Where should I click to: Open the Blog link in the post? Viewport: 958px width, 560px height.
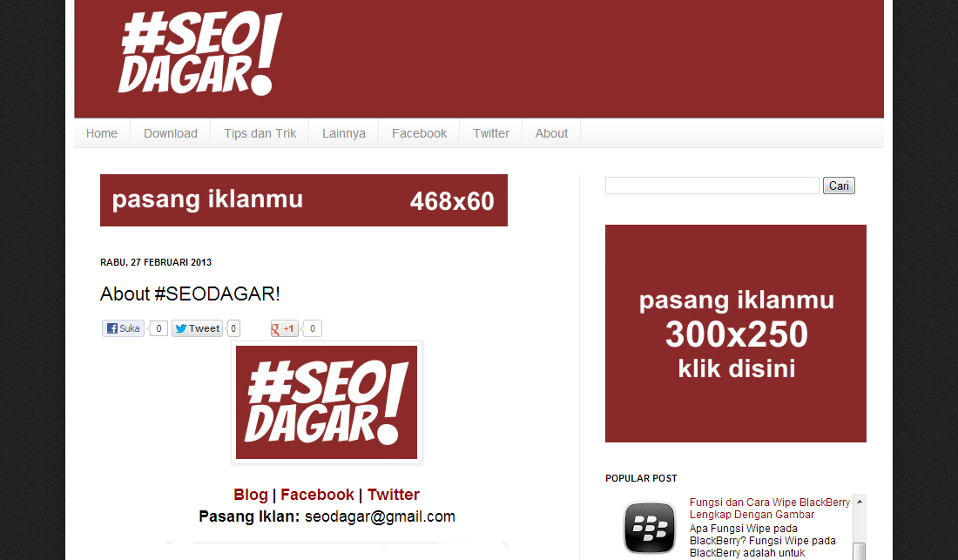pos(251,495)
